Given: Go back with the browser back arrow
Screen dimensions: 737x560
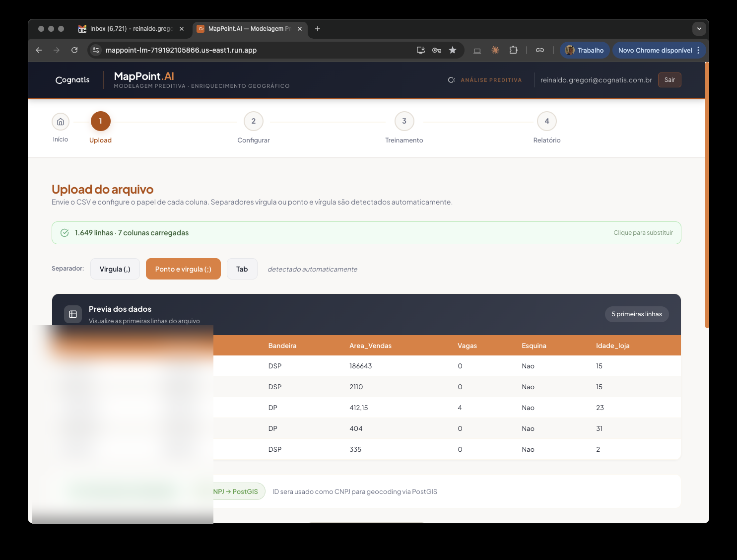Looking at the screenshot, I should point(39,50).
